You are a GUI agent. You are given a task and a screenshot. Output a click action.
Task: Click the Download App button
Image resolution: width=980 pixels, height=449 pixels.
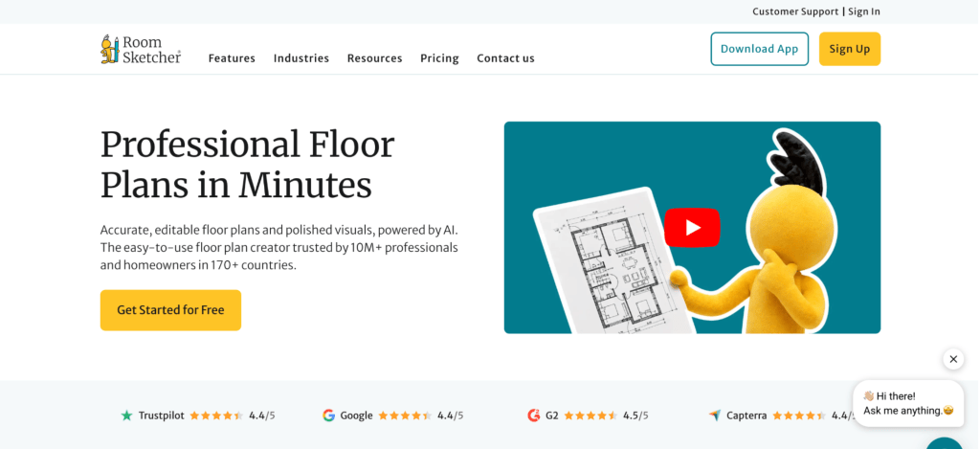759,49
